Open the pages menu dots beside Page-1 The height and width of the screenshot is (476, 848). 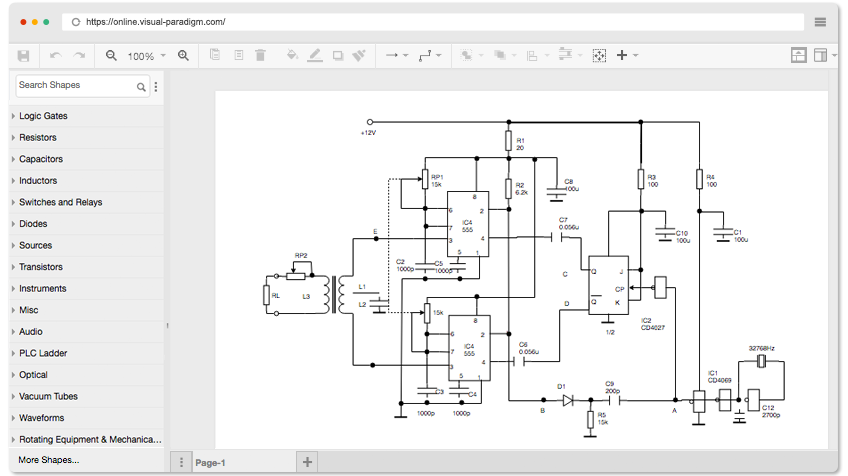181,462
